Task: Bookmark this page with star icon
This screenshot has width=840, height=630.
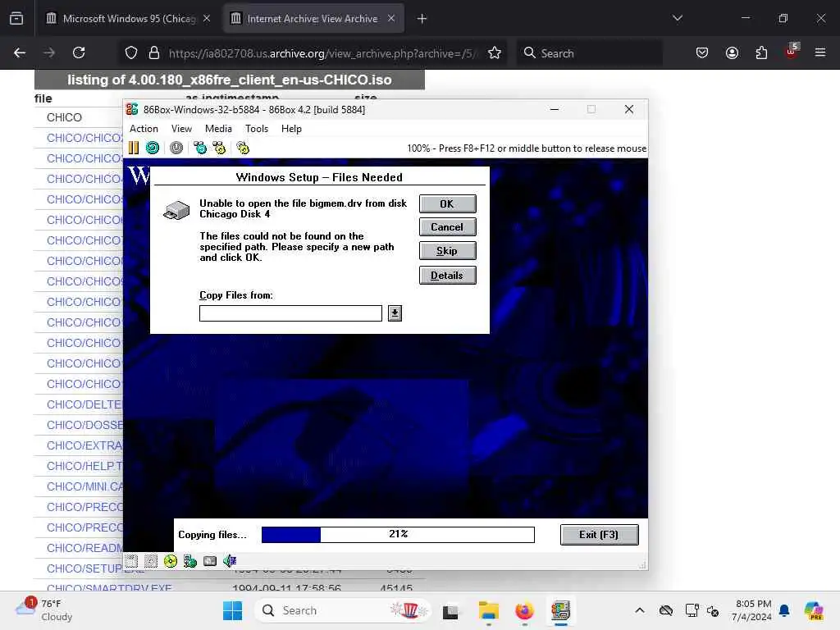Action: pos(495,52)
